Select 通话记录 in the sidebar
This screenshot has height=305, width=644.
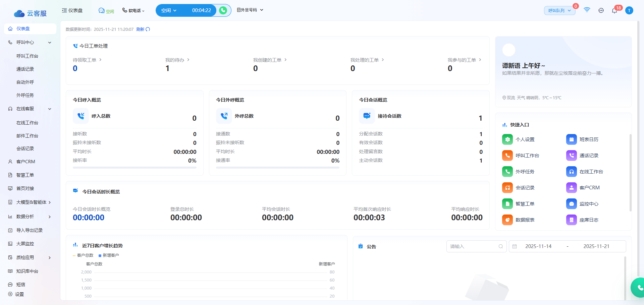coord(25,69)
